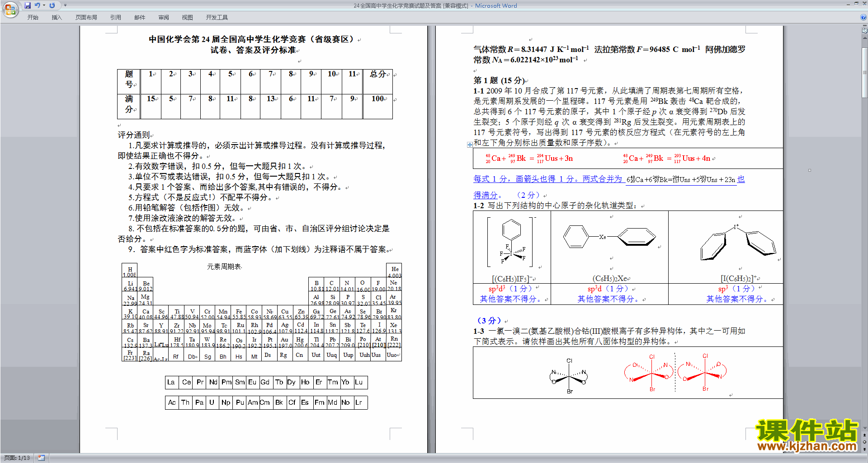Screen dimensions: 868x463
Task: Click the Save icon in quick access toolbar
Action: pos(28,5)
